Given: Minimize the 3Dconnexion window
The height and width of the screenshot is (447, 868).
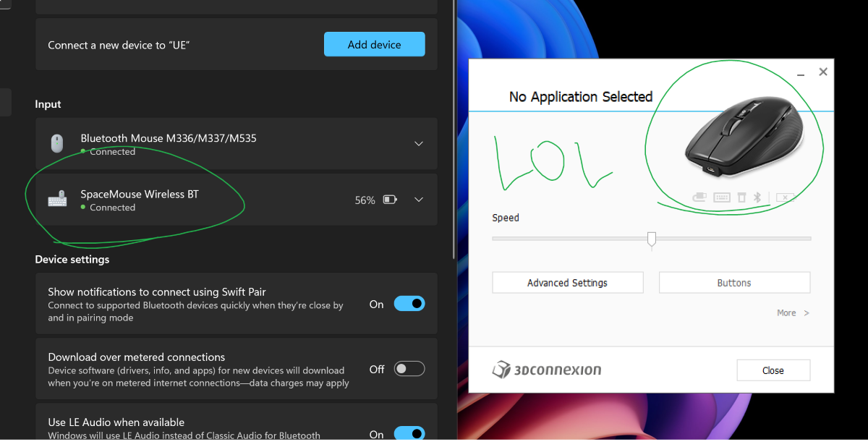Looking at the screenshot, I should tap(801, 73).
